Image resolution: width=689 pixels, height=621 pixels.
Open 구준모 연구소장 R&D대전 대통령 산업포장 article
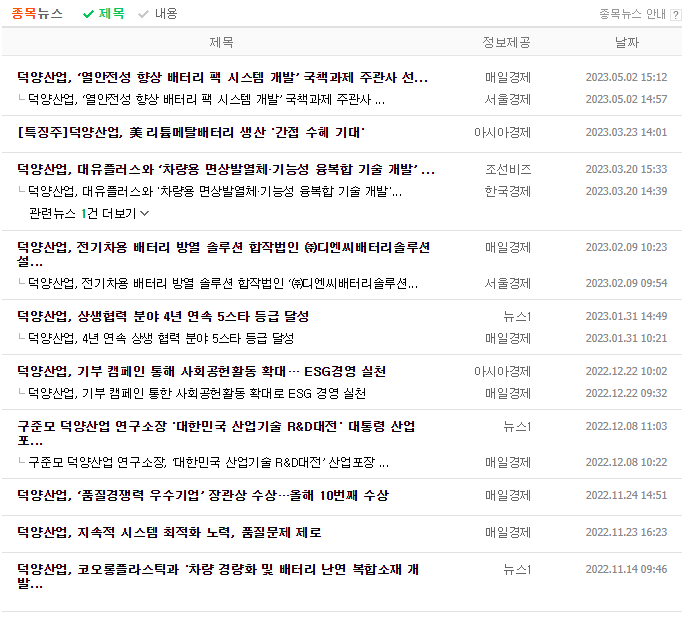[x=216, y=433]
